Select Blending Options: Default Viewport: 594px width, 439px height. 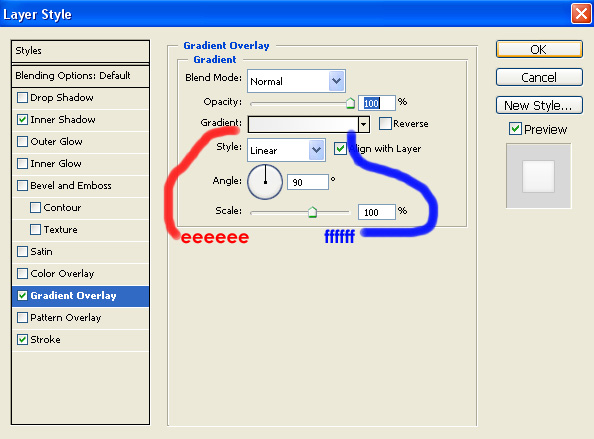(x=80, y=76)
